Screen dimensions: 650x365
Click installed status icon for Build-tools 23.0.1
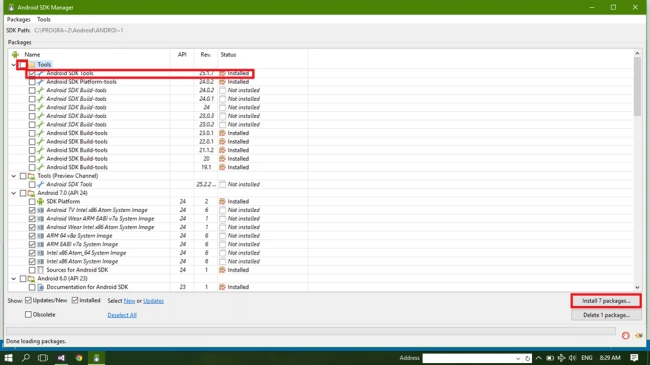click(223, 133)
